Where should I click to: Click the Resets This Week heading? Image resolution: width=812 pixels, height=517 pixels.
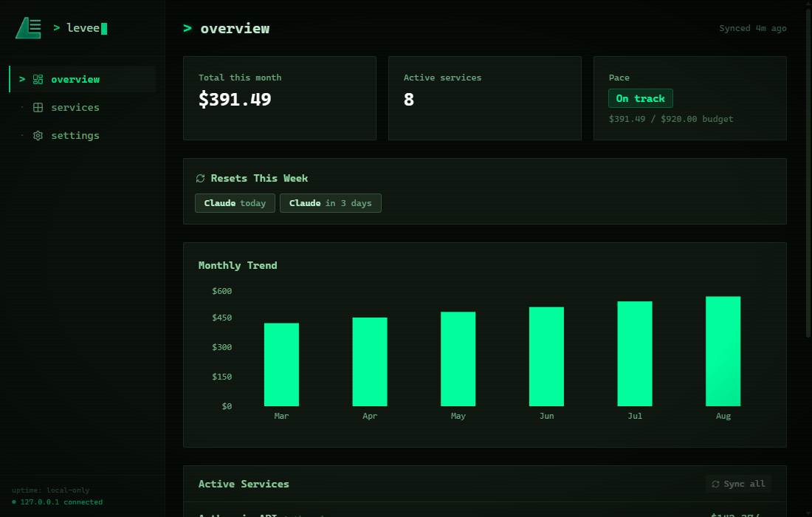click(259, 178)
